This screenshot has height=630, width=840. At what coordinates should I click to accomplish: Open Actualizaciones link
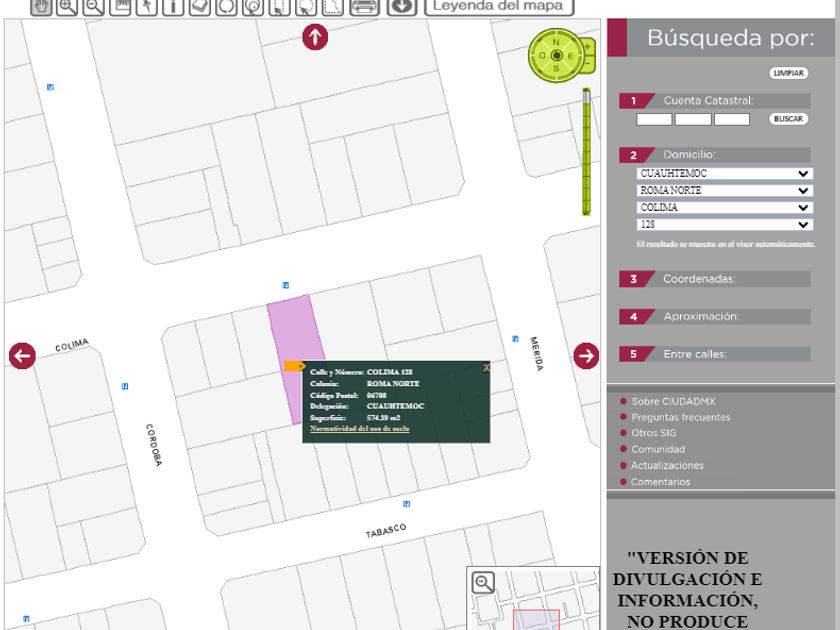point(667,466)
